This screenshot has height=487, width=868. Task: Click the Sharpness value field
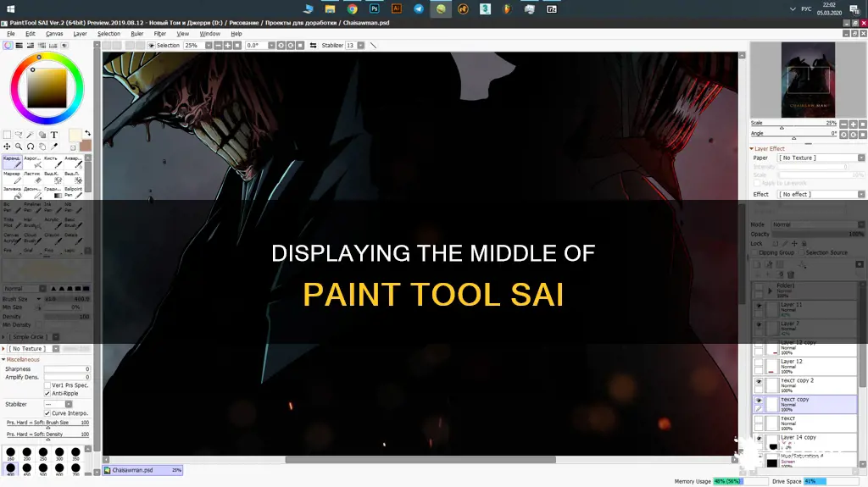point(67,369)
